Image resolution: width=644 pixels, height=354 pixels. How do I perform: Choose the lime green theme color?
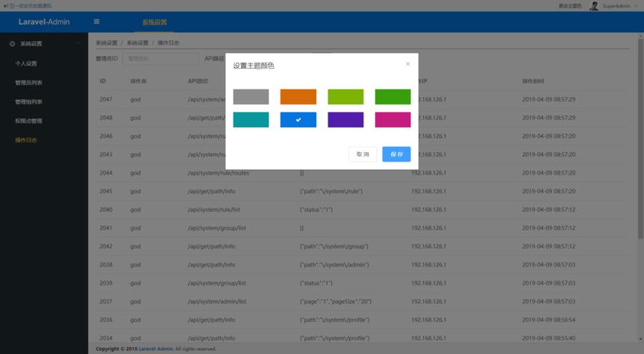pos(346,97)
